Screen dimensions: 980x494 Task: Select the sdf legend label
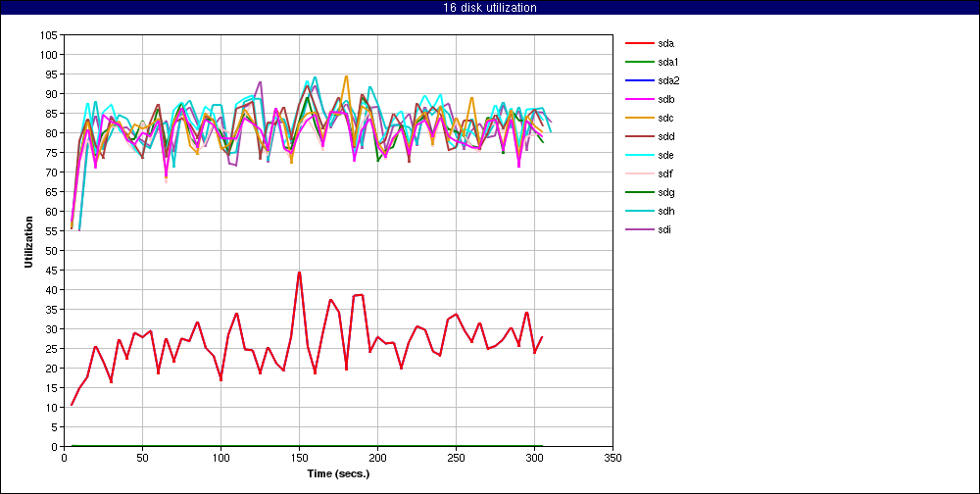(x=665, y=173)
